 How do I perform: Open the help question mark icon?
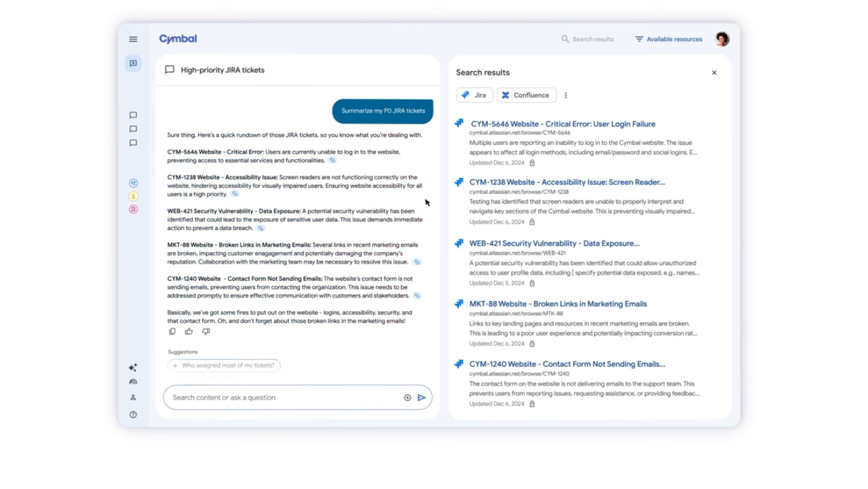pos(133,415)
